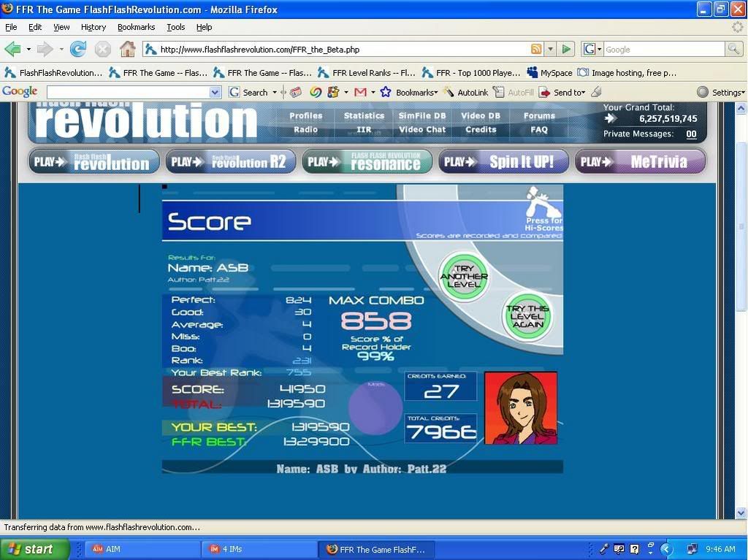Reload the page with the Refresh icon

click(78, 50)
